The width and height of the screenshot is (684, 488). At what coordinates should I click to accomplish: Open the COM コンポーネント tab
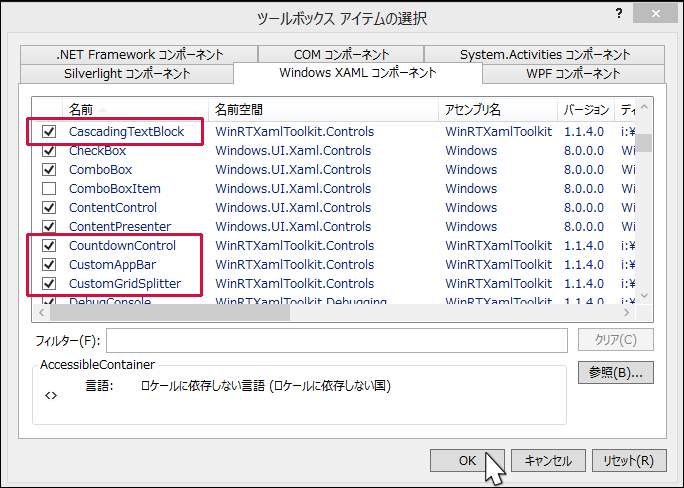[341, 55]
